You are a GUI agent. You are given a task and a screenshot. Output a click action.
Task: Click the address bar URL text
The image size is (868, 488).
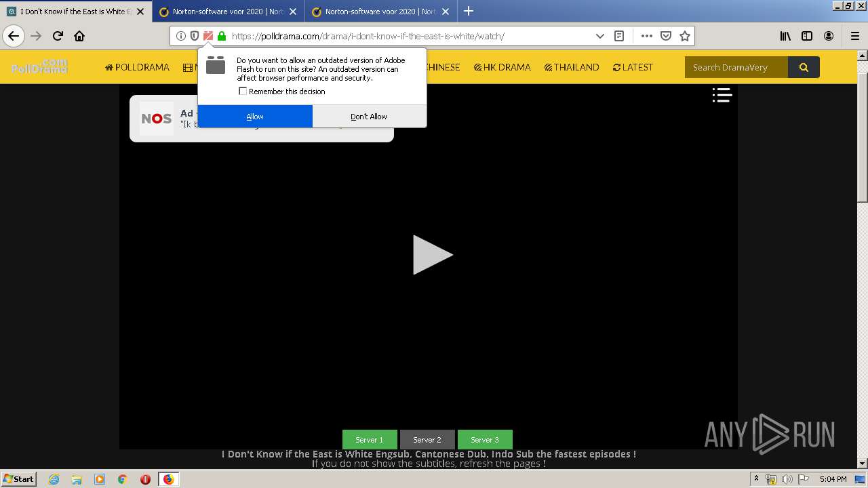click(x=368, y=36)
